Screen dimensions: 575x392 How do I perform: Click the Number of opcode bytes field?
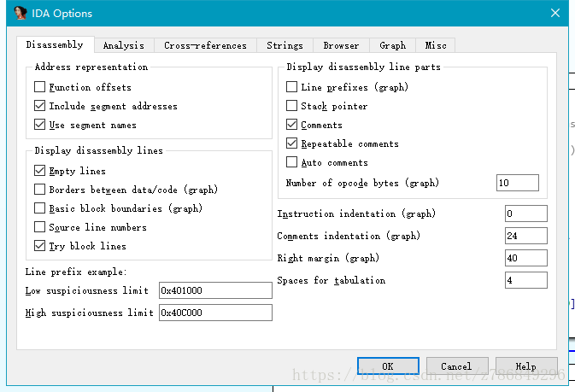click(518, 183)
